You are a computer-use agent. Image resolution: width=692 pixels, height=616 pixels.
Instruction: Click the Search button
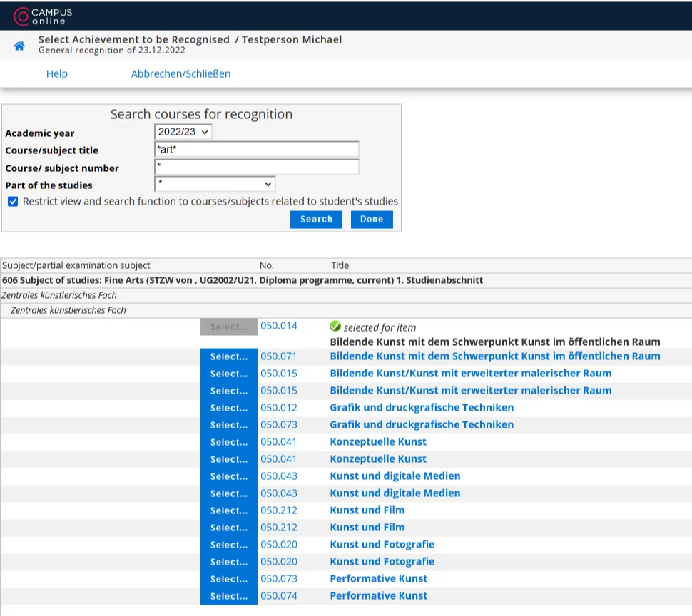pyautogui.click(x=316, y=219)
